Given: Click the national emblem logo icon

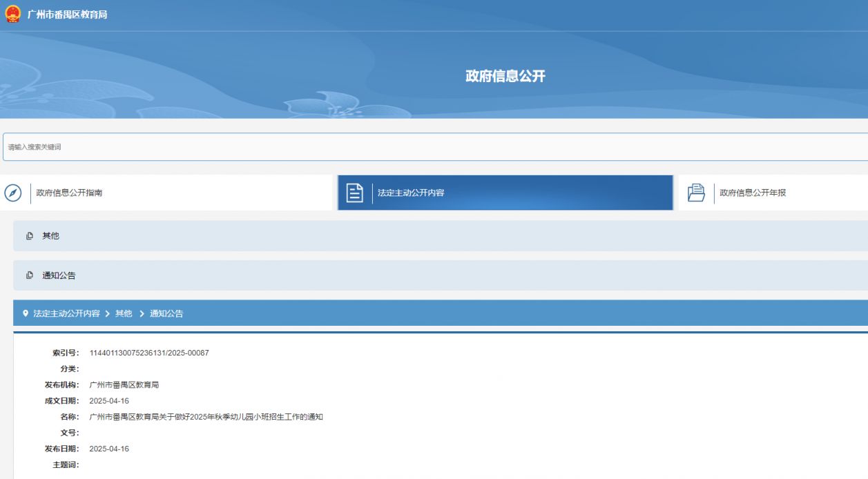Looking at the screenshot, I should [12, 15].
